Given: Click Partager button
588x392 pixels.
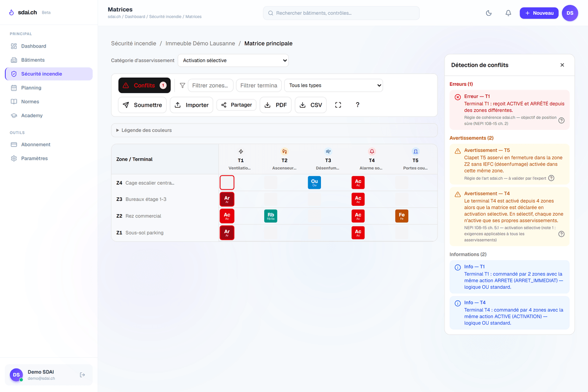Looking at the screenshot, I should [x=236, y=105].
